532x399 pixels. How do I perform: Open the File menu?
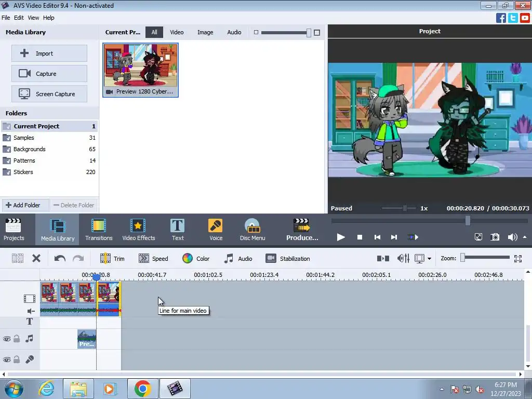pyautogui.click(x=6, y=18)
